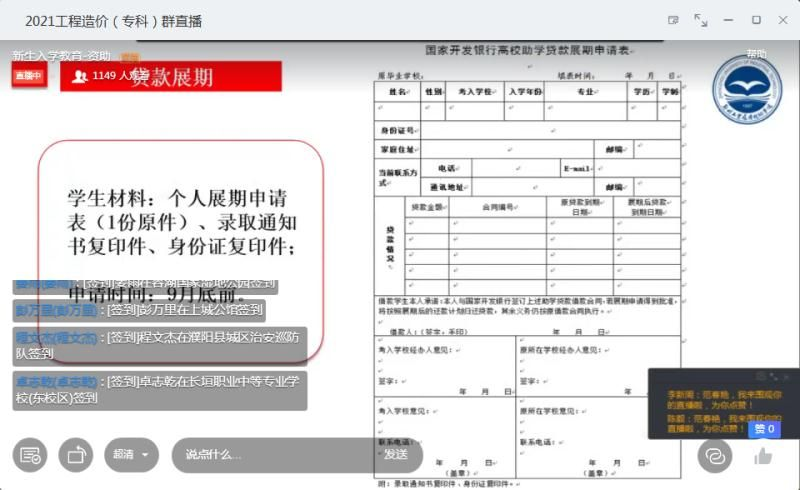Click the 帮助 help link
The width and height of the screenshot is (800, 490).
click(756, 54)
